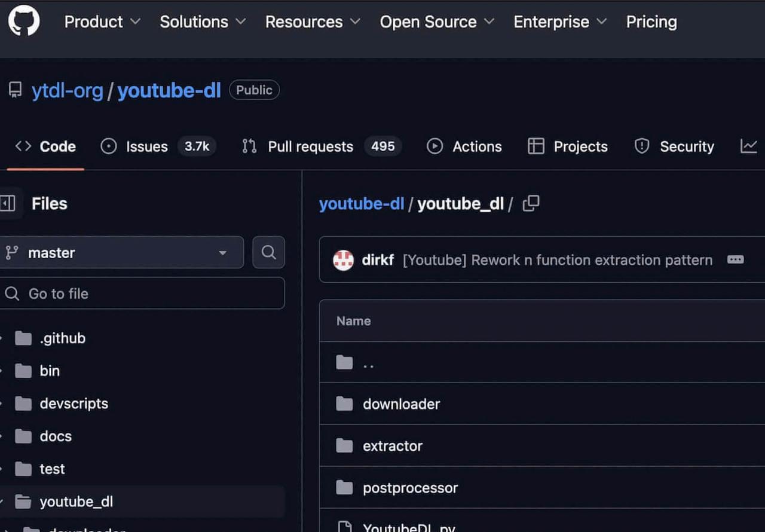The image size is (765, 532).
Task: Select the Code tab
Action: tap(45, 146)
